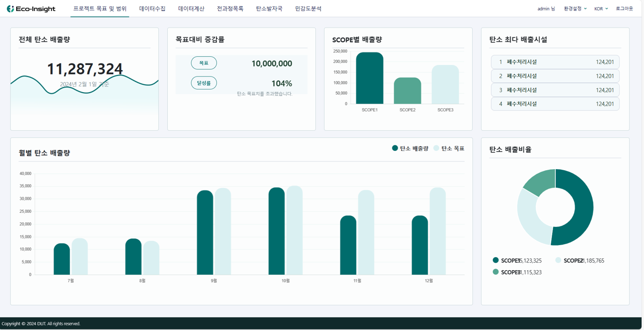Hide SCOPE1 in the donut chart legend
This screenshot has height=330, width=644.
tap(496, 260)
